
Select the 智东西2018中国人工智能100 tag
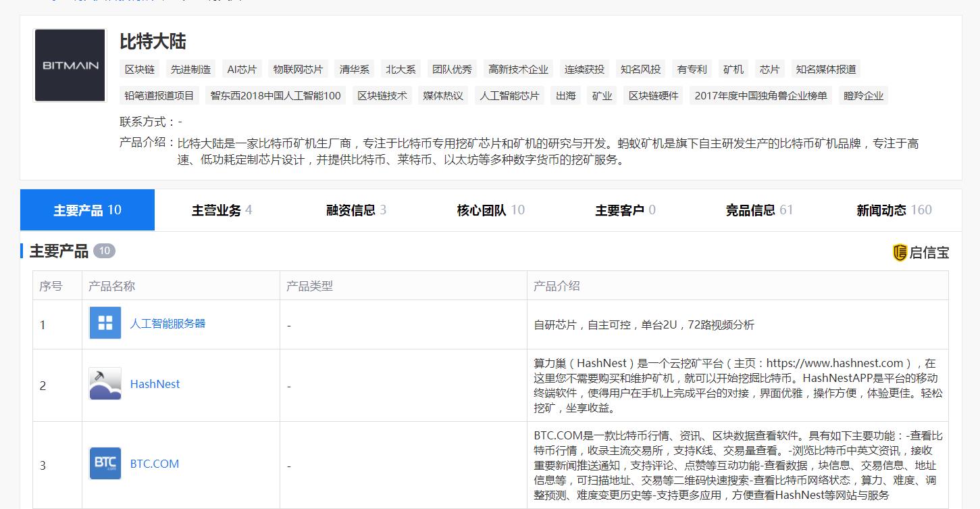pos(276,95)
